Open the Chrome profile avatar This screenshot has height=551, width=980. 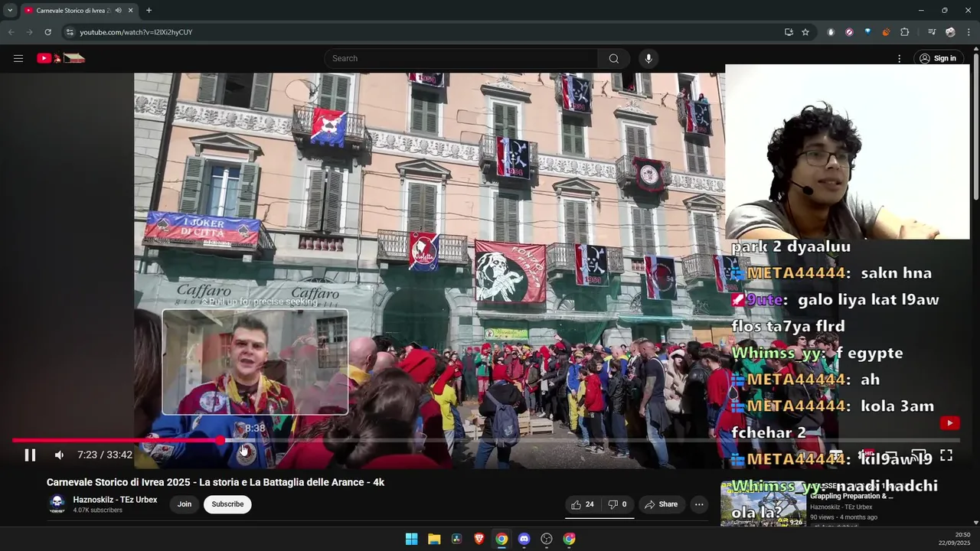tap(950, 32)
